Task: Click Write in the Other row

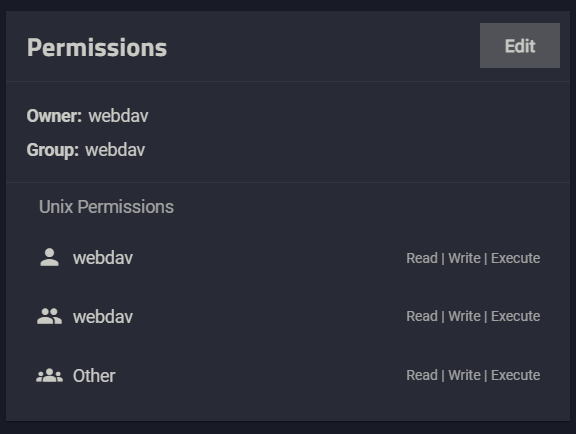Action: 464,375
